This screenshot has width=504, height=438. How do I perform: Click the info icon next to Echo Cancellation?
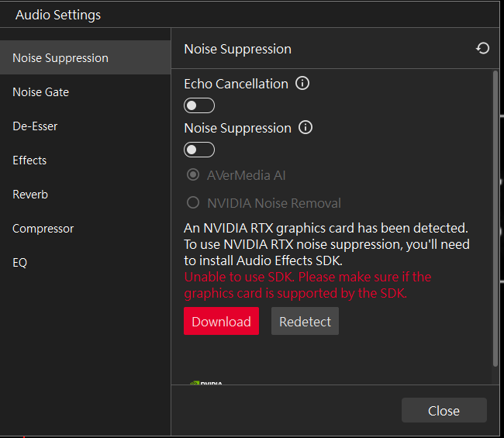tap(302, 83)
